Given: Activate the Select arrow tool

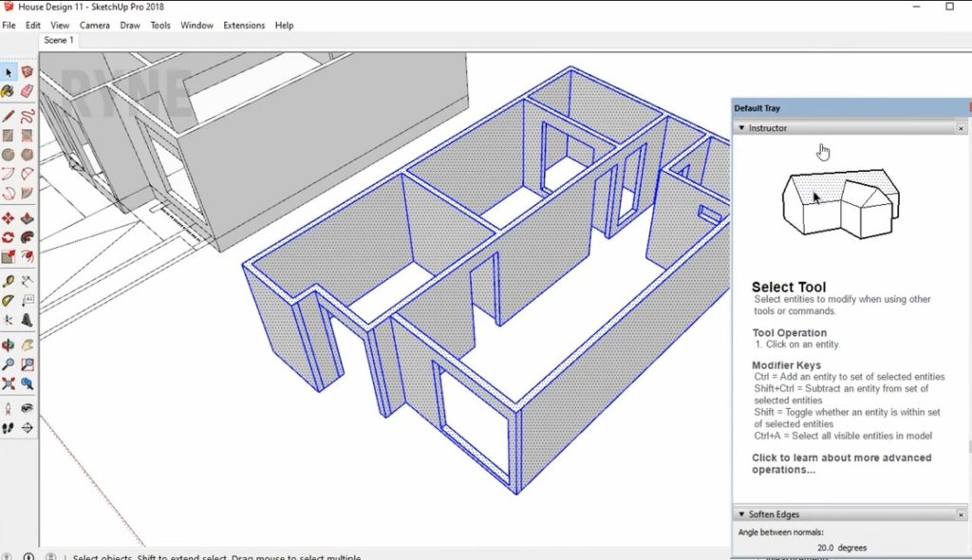Looking at the screenshot, I should [x=8, y=72].
